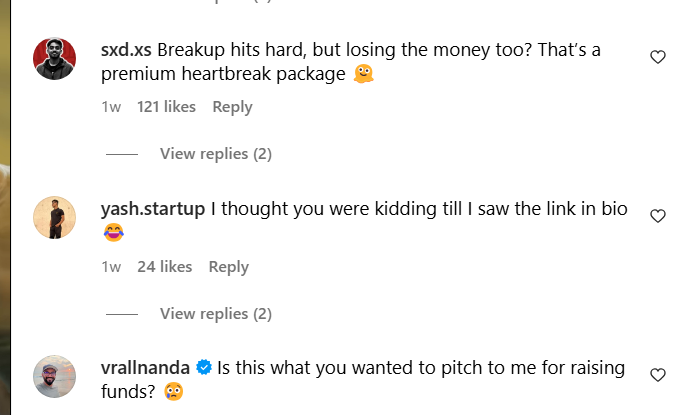Image resolution: width=673 pixels, height=415 pixels.
Task: Click the melting face emoji in sxd.xs comment
Action: 365,75
